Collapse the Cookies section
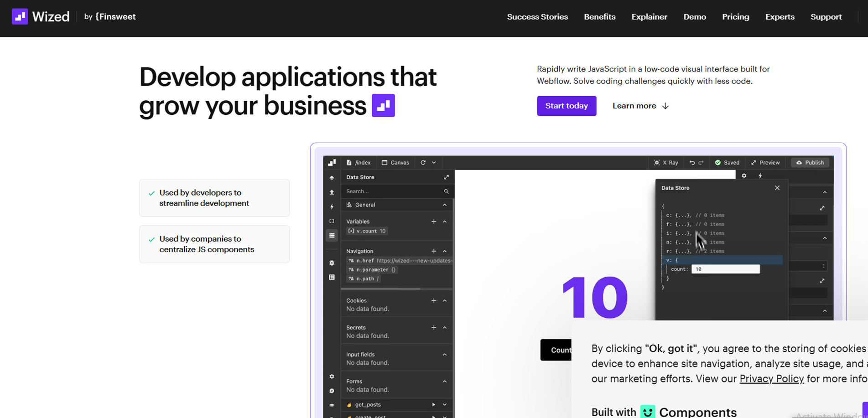The width and height of the screenshot is (868, 418). click(445, 301)
